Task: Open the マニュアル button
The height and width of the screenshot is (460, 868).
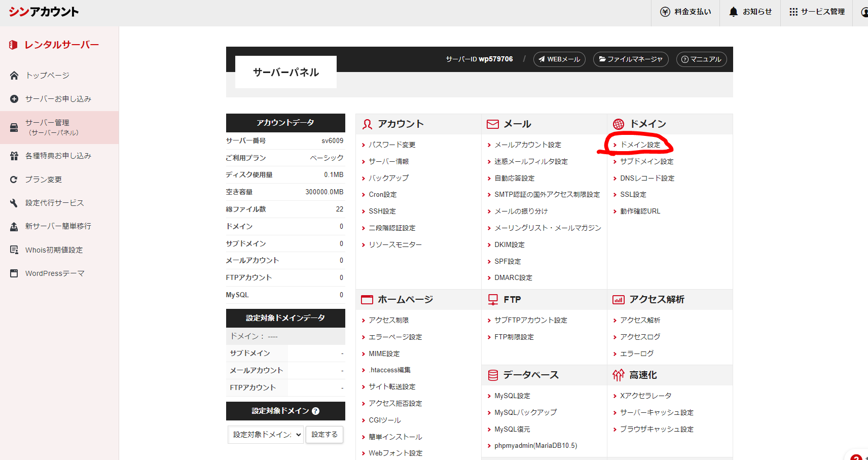Action: (702, 59)
